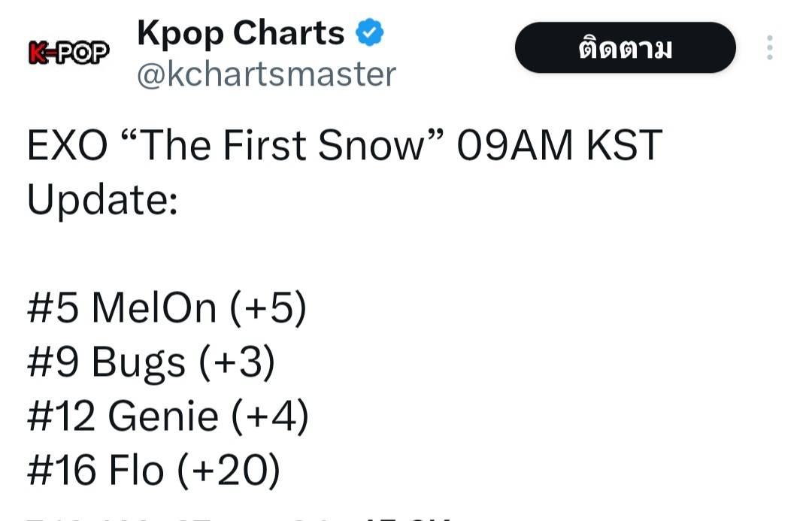Screen dimensions: 812x521
Task: Click the (+5) change next to MelOn
Action: (x=268, y=307)
